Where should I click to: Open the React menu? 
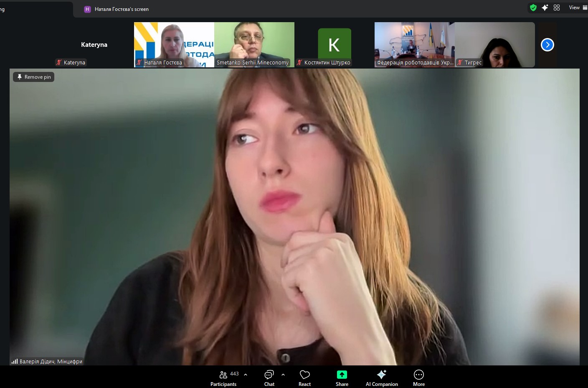point(305,378)
